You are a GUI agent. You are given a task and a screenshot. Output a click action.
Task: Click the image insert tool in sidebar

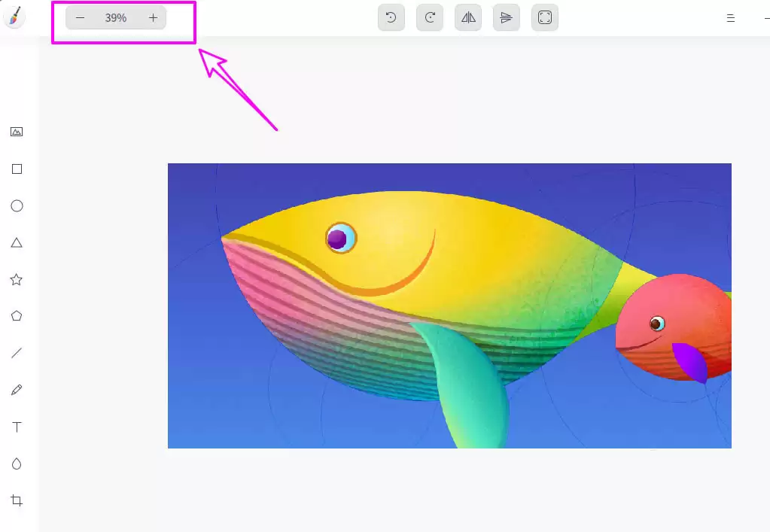click(17, 131)
